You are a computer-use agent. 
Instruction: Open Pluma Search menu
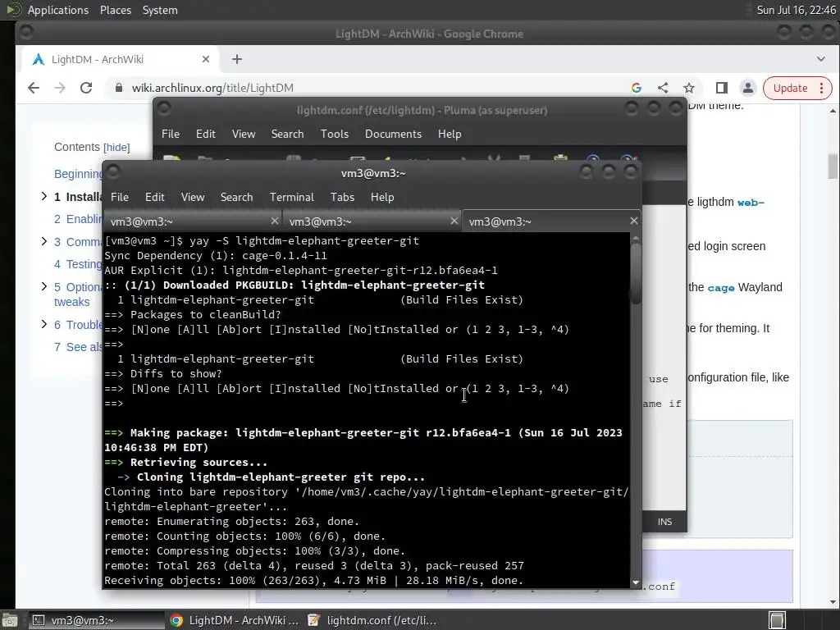(x=287, y=134)
